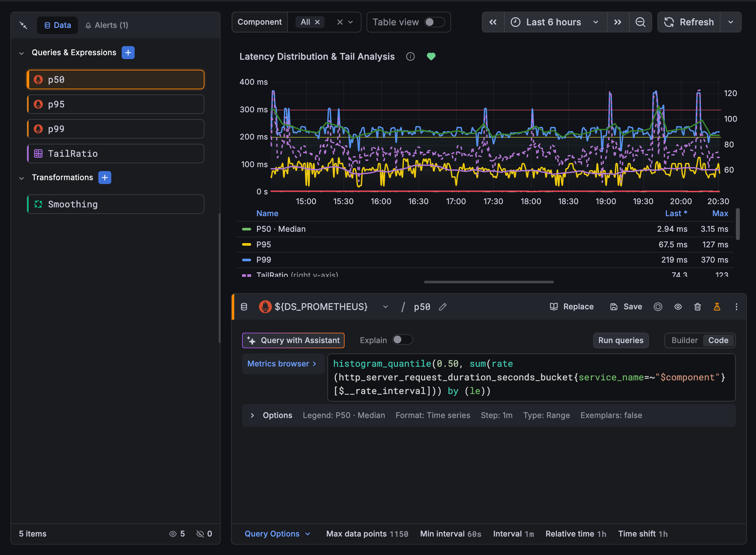
Task: Open the Metrics browser
Action: click(283, 364)
